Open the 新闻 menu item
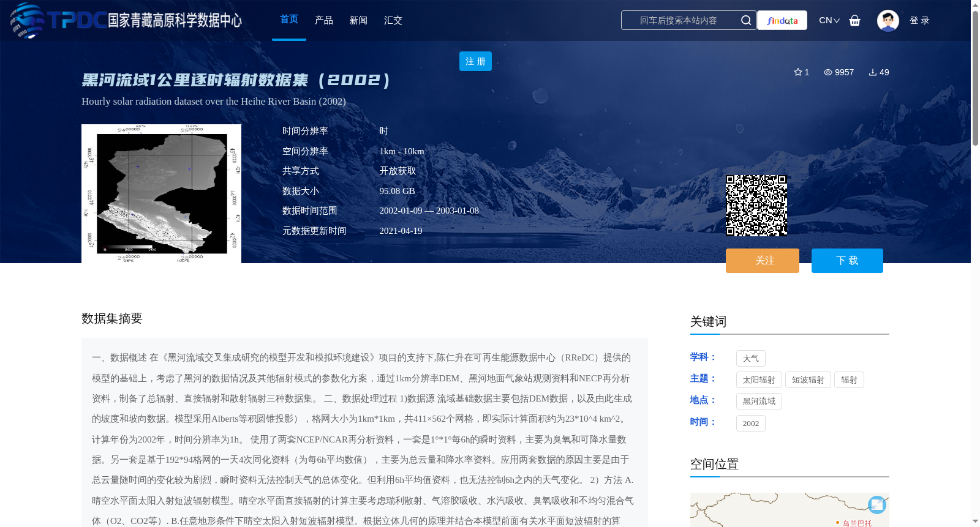980x527 pixels. [x=358, y=20]
